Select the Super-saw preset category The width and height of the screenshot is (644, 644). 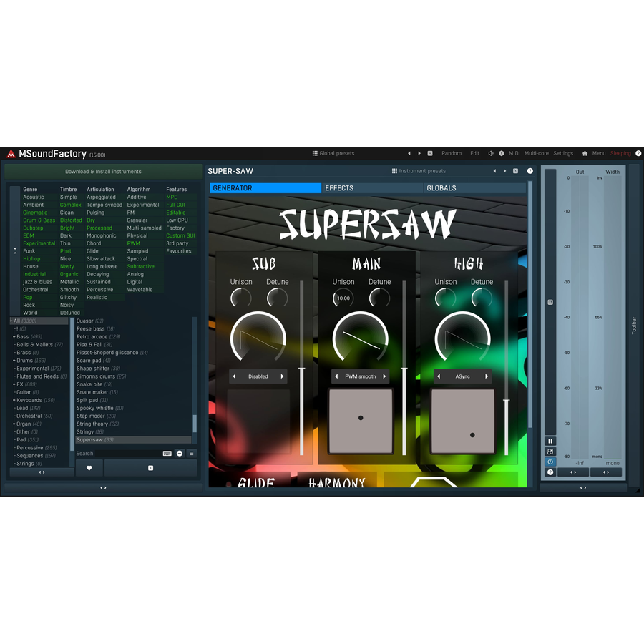coord(133,440)
